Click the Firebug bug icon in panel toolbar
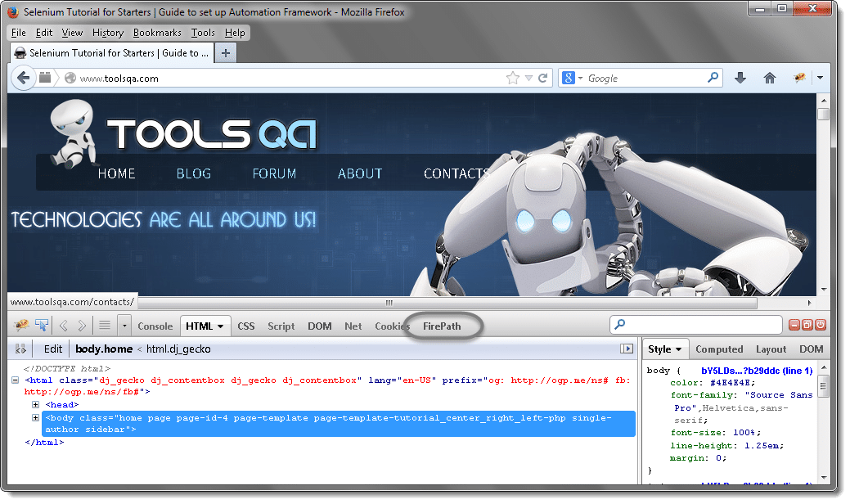Image resolution: width=850 pixels, height=504 pixels. [22, 326]
